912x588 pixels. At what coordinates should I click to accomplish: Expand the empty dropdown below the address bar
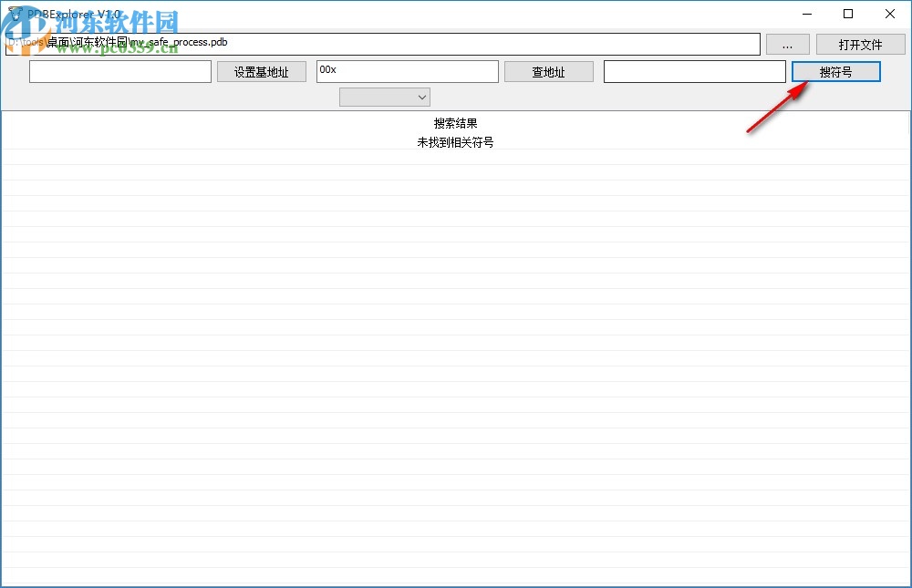[x=383, y=96]
